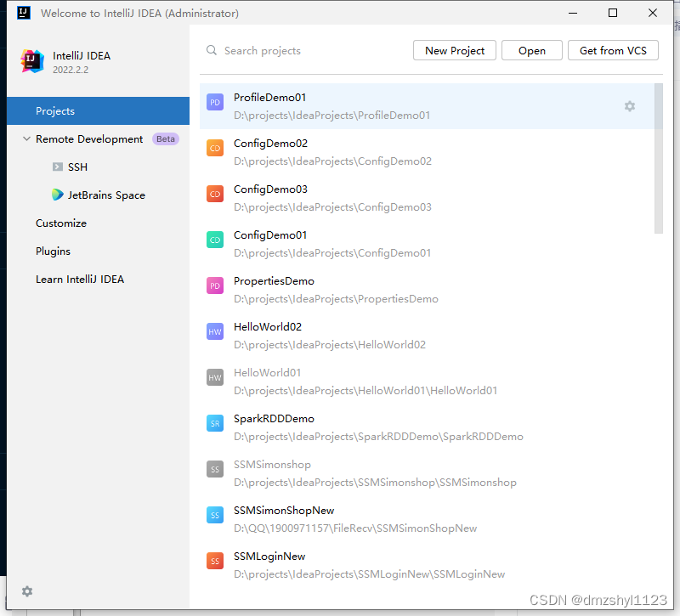Collapse the Remote Development section chevron
This screenshot has width=680, height=616.
[x=26, y=138]
